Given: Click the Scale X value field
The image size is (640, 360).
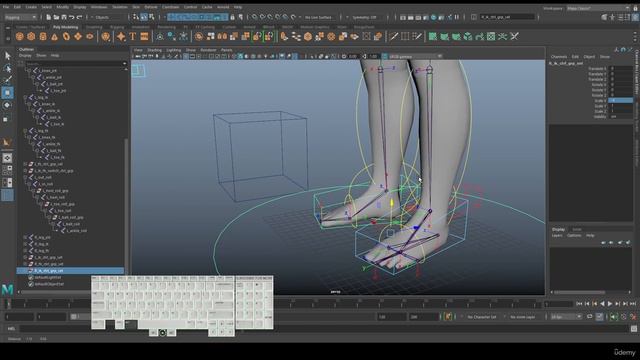Looking at the screenshot, I should (620, 100).
